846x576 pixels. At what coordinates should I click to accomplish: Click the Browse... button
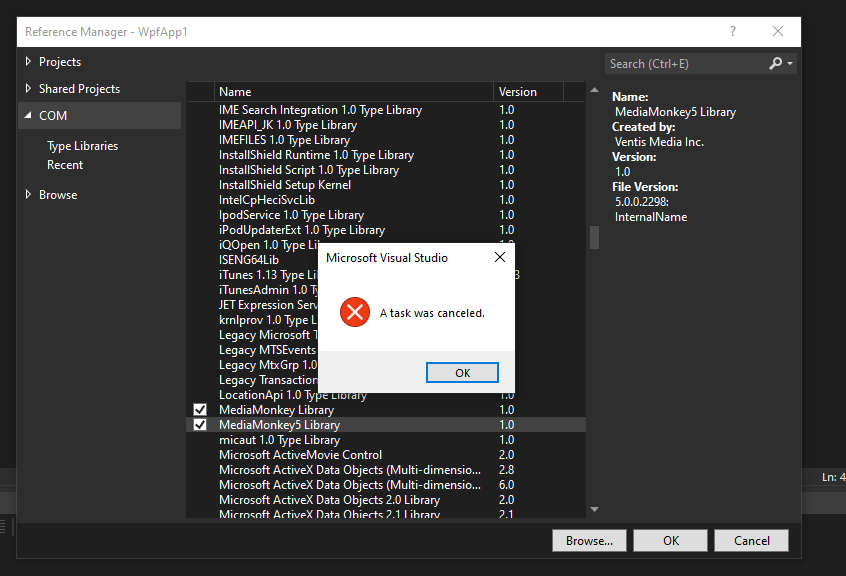click(x=589, y=540)
